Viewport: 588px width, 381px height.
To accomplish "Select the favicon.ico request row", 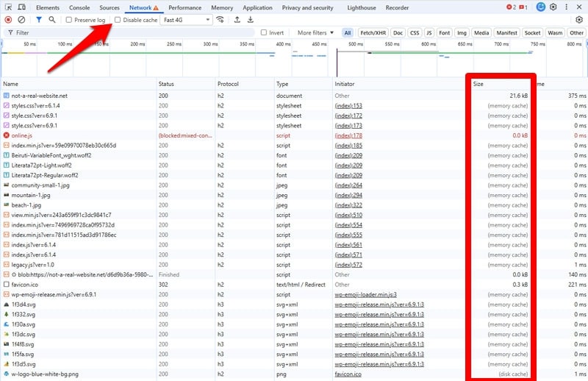I will 294,285.
